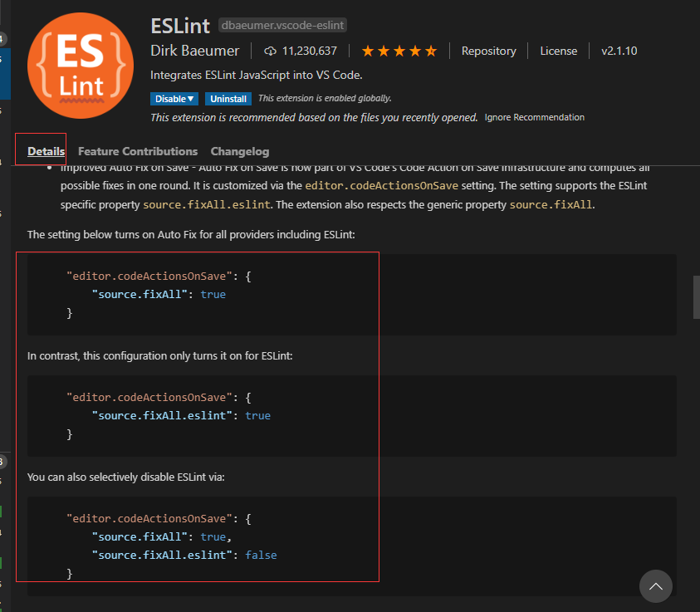Open the Changelog tab
The image size is (700, 612).
coord(239,151)
